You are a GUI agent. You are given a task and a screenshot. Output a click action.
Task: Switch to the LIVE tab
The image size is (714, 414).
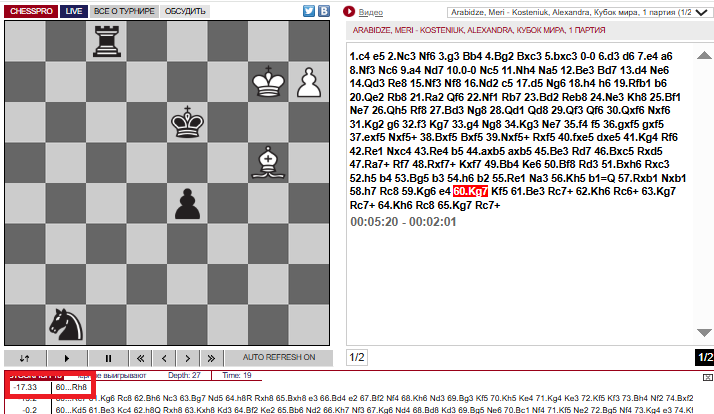click(74, 11)
